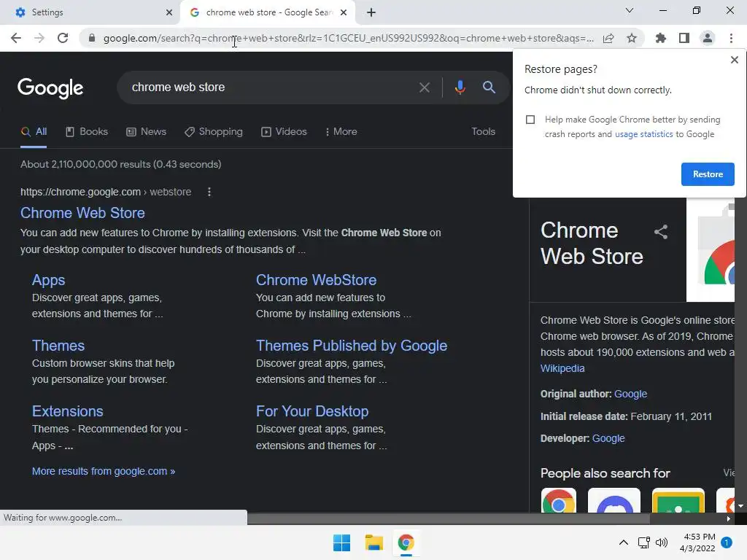
Task: Click Google next to Developer
Action: coord(608,438)
